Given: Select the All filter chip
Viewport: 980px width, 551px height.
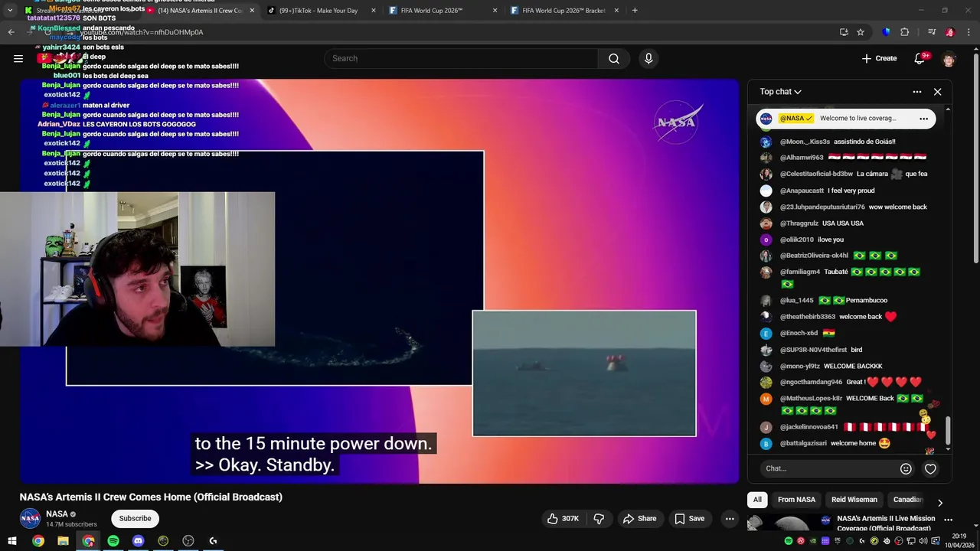Looking at the screenshot, I should [x=757, y=500].
